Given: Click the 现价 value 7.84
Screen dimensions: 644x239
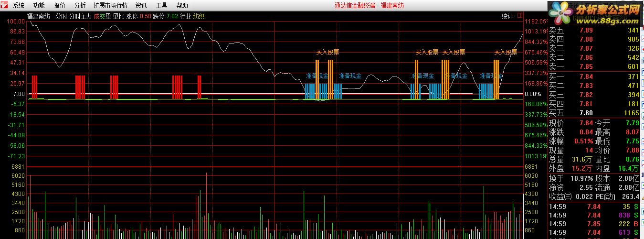Looking at the screenshot, I should point(586,123).
